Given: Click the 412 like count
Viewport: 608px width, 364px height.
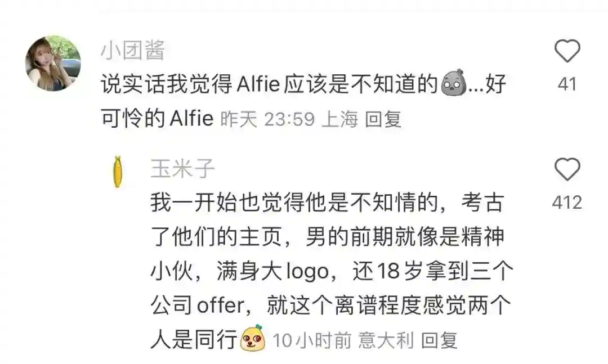Looking at the screenshot, I should pyautogui.click(x=567, y=203).
